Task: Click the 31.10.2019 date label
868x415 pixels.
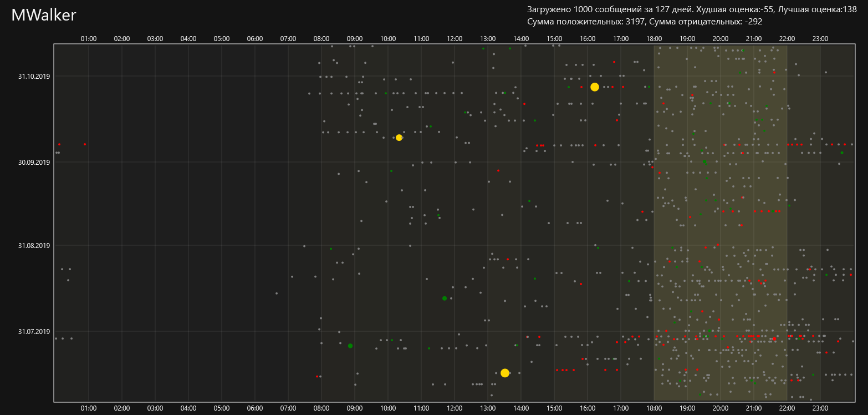Action: [34, 76]
